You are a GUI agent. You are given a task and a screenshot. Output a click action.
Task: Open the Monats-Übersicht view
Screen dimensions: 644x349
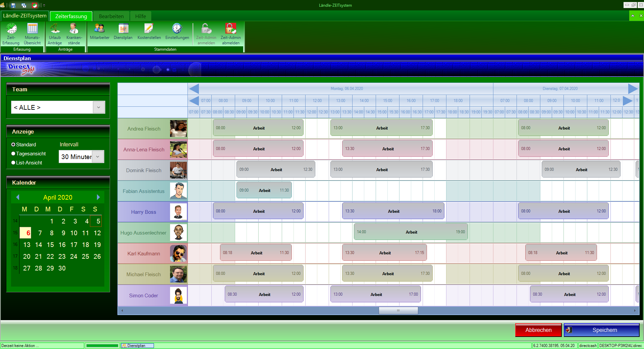coord(32,34)
